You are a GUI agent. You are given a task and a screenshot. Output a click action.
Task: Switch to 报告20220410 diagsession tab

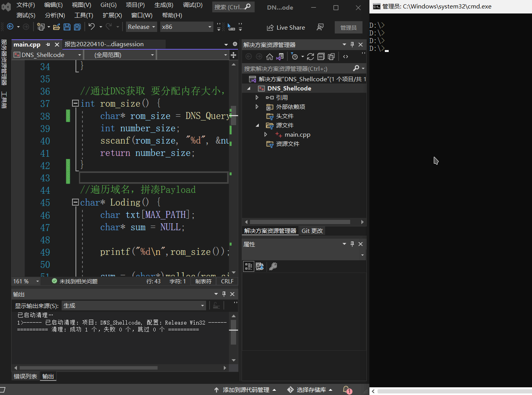[104, 44]
